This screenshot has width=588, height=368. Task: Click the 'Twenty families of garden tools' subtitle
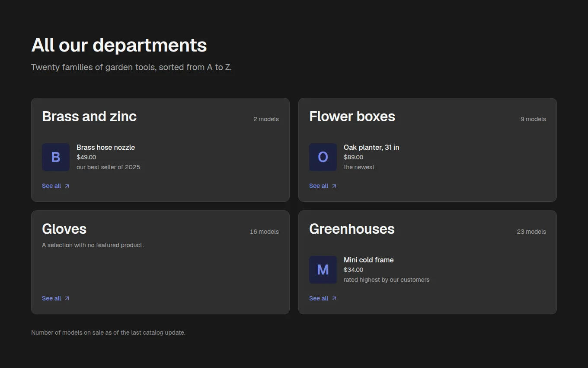[x=131, y=67]
